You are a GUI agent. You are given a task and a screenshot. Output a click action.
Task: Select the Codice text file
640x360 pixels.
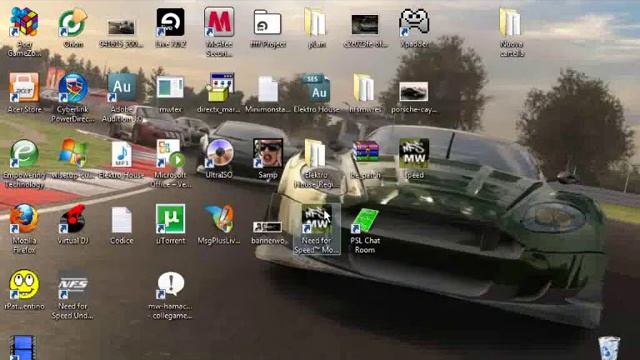(122, 220)
